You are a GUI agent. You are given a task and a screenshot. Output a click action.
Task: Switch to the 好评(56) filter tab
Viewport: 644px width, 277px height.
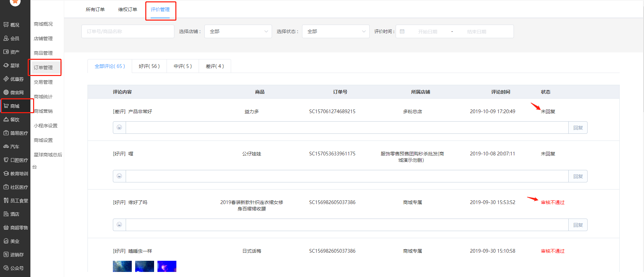tap(149, 66)
